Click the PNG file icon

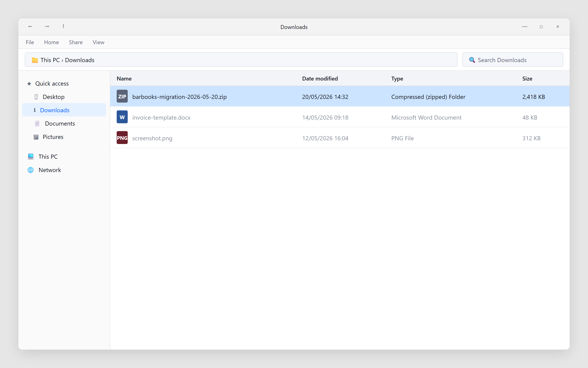pyautogui.click(x=122, y=138)
